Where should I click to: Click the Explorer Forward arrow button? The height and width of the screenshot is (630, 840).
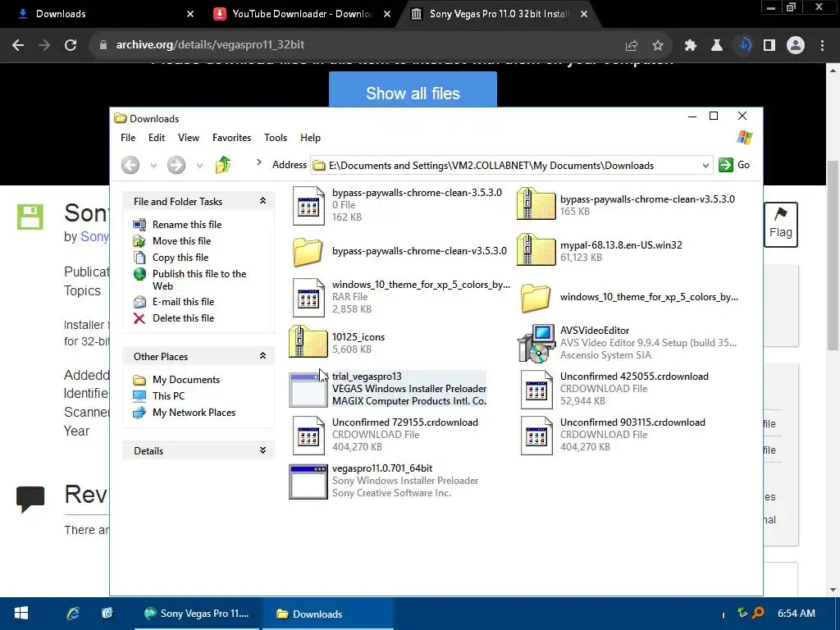176,165
